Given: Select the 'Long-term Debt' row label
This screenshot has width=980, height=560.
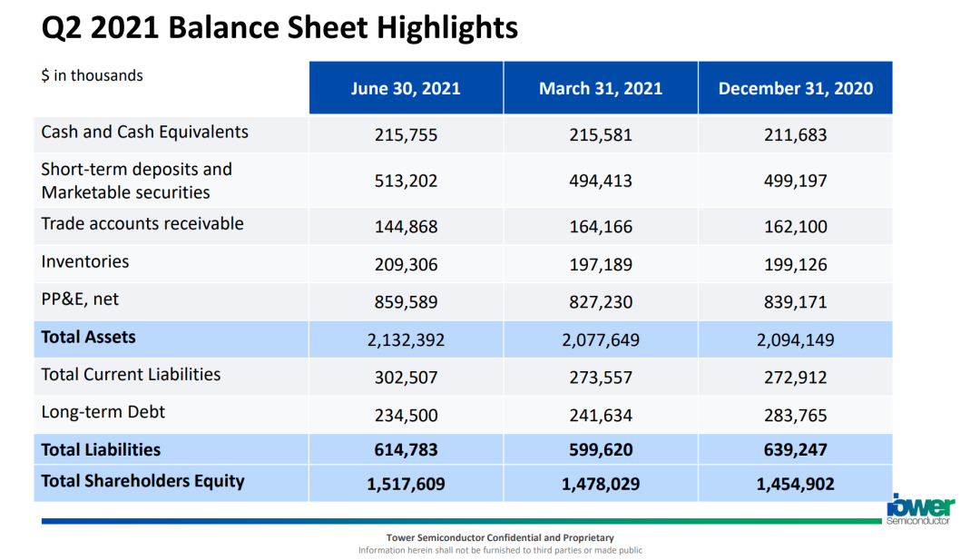Looking at the screenshot, I should click(x=103, y=412).
